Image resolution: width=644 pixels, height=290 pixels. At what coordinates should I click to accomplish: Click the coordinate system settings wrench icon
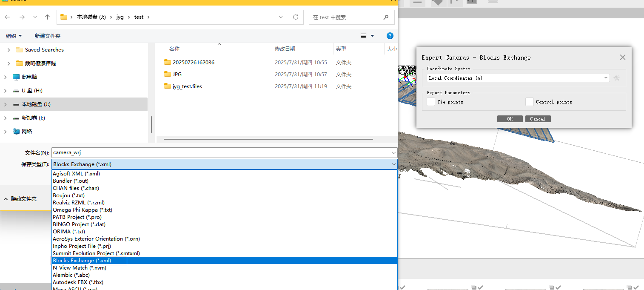click(x=616, y=78)
